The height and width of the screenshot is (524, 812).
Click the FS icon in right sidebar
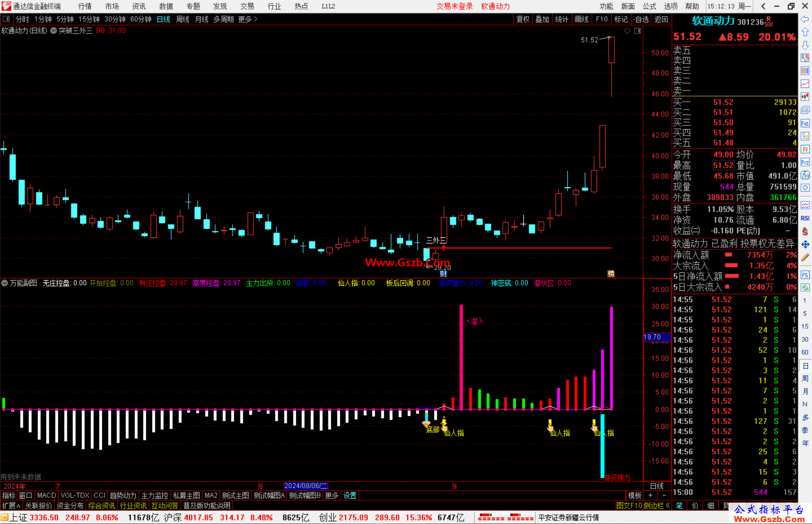click(805, 275)
